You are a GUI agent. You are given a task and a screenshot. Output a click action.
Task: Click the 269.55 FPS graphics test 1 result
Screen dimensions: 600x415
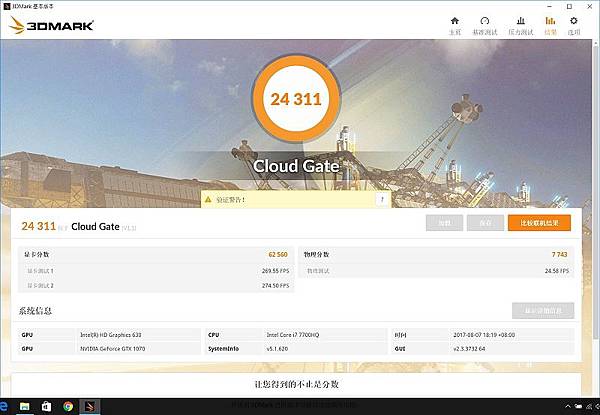click(x=276, y=271)
